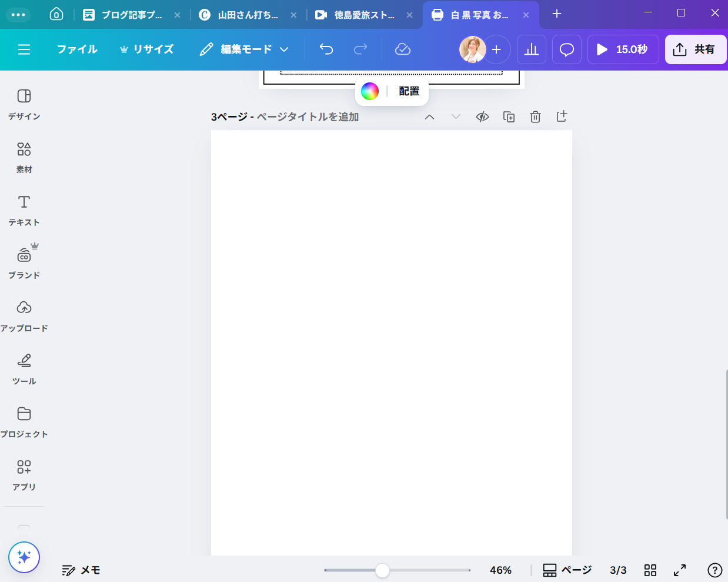
Task: Move page up with the chevron arrow
Action: [430, 117]
